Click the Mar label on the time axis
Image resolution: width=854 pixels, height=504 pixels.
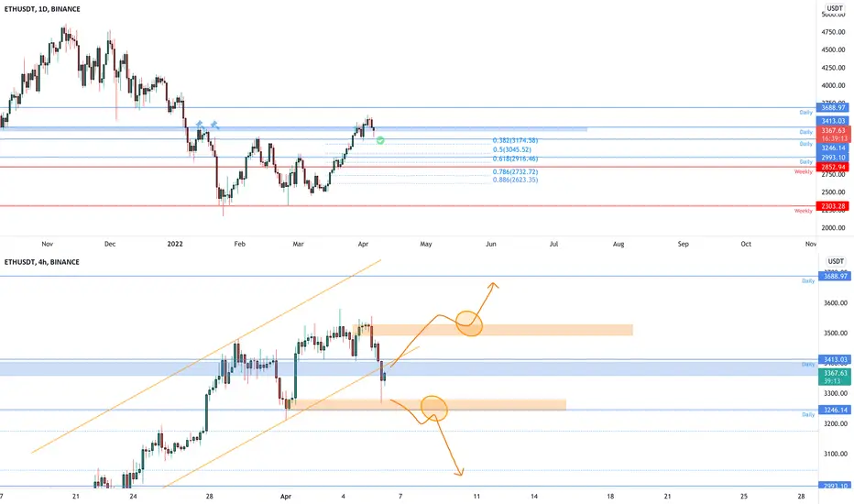coord(298,244)
